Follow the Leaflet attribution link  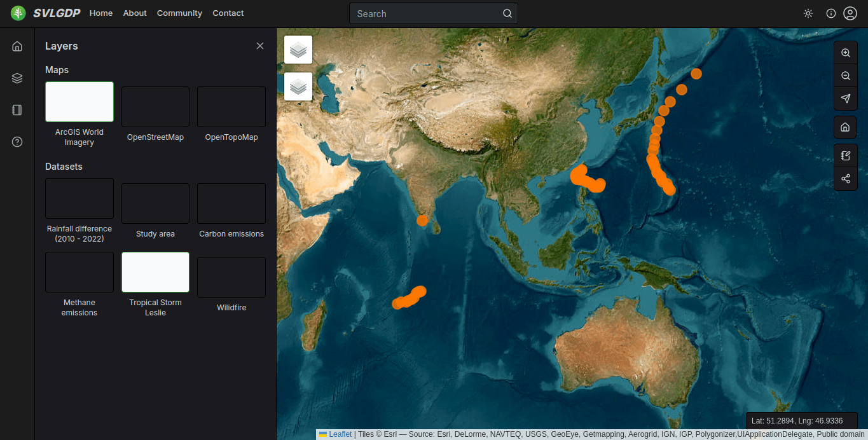(340, 434)
